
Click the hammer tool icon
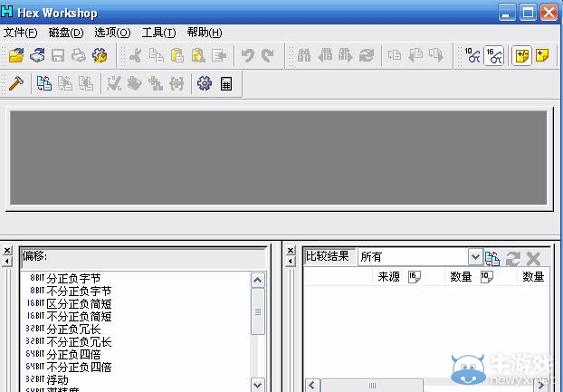point(15,83)
